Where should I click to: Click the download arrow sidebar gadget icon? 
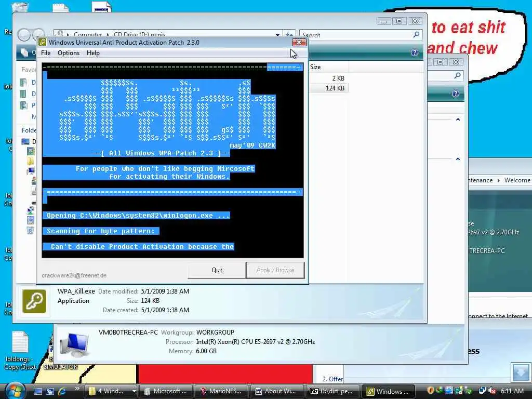tap(521, 373)
